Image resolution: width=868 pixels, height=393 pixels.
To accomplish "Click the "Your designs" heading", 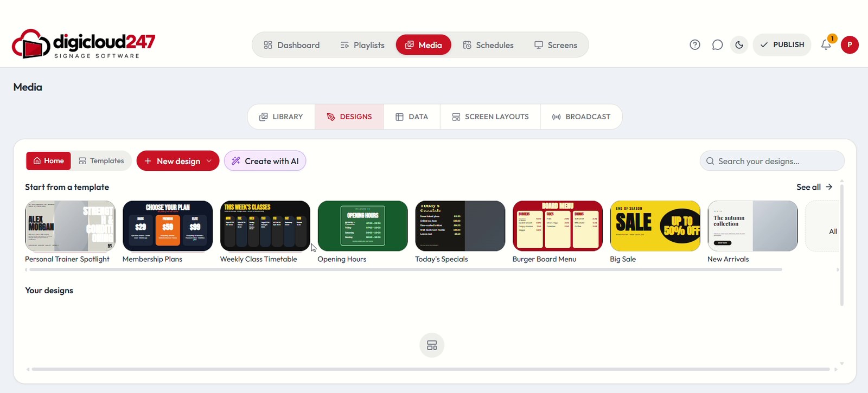I will tap(49, 291).
